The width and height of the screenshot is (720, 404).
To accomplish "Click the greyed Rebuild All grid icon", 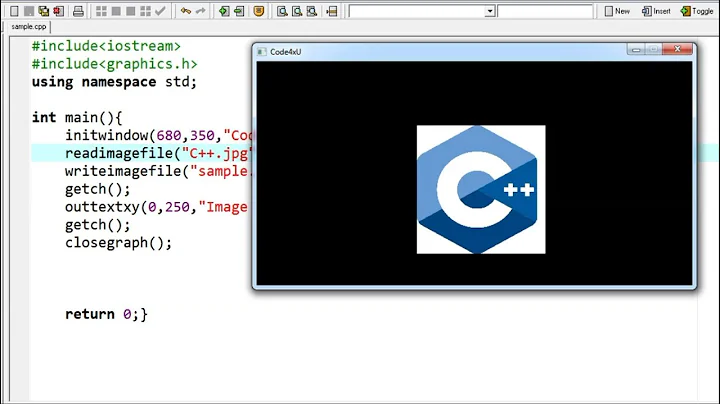I will [x=145, y=11].
